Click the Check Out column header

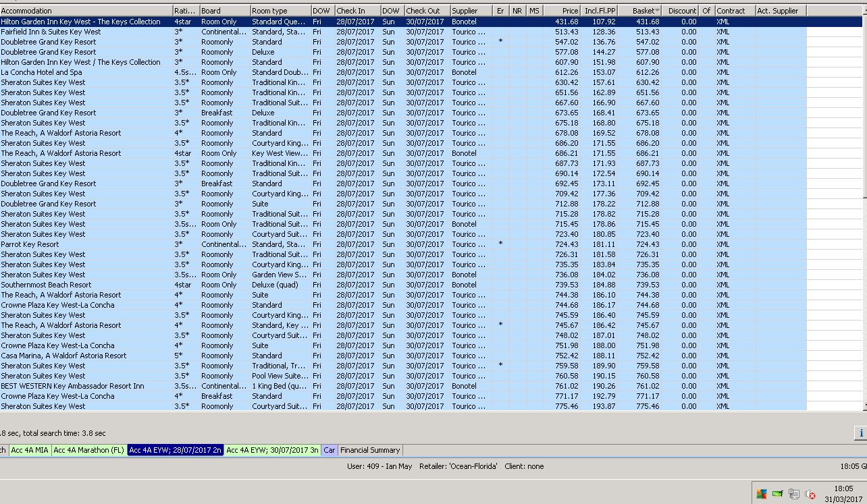point(427,11)
